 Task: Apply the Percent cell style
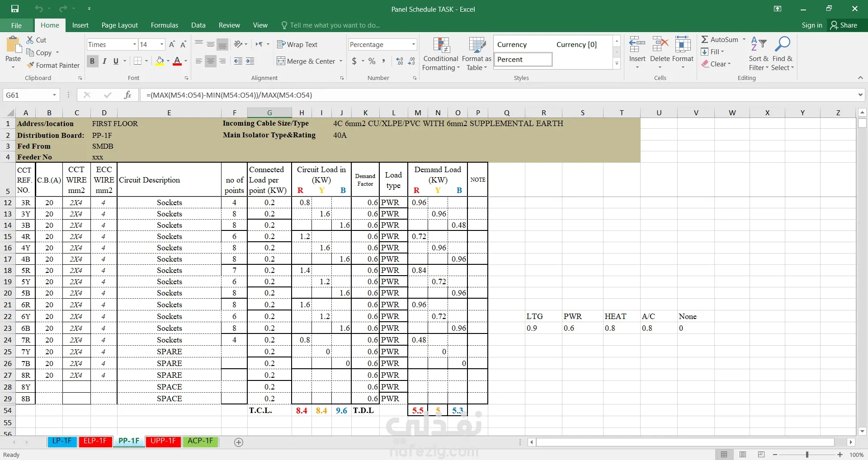(x=523, y=60)
